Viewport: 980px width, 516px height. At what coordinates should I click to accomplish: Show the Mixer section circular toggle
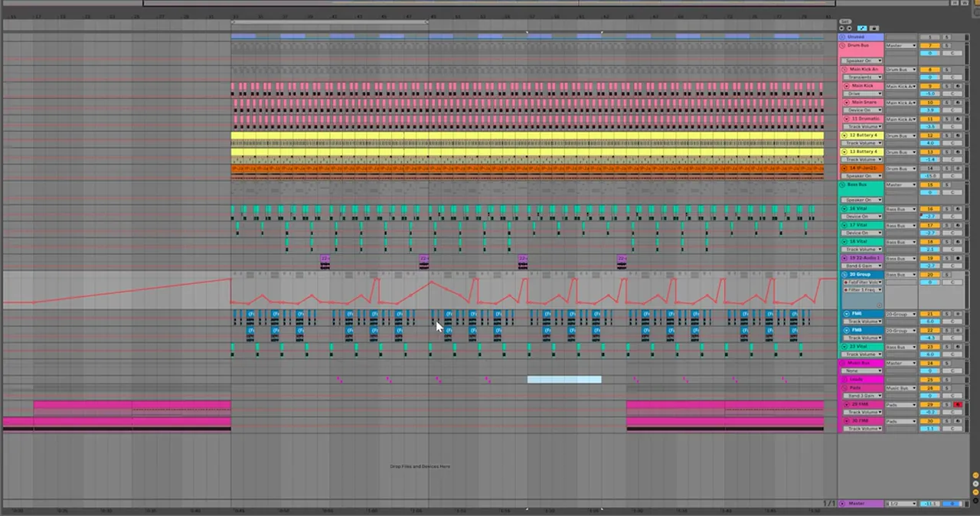click(975, 492)
